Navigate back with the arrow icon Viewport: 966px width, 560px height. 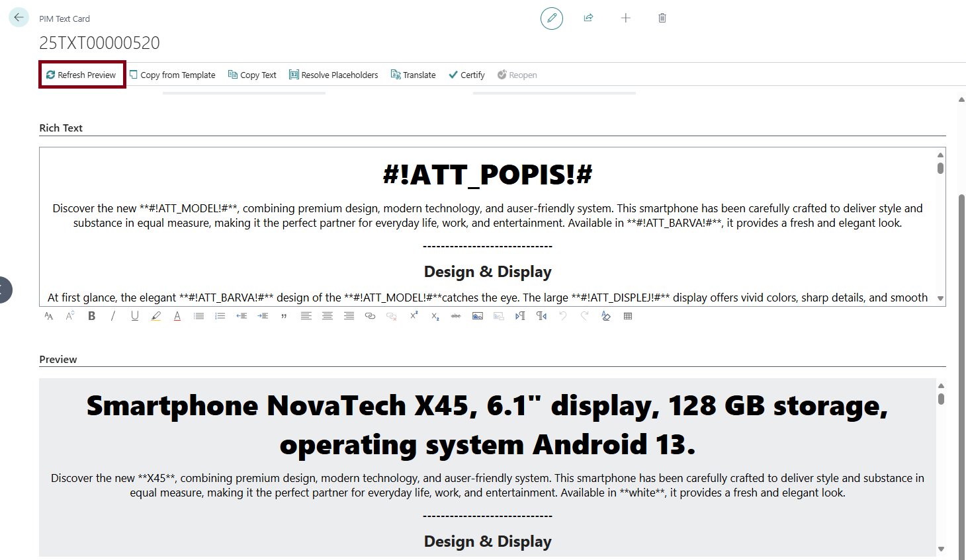[18, 17]
